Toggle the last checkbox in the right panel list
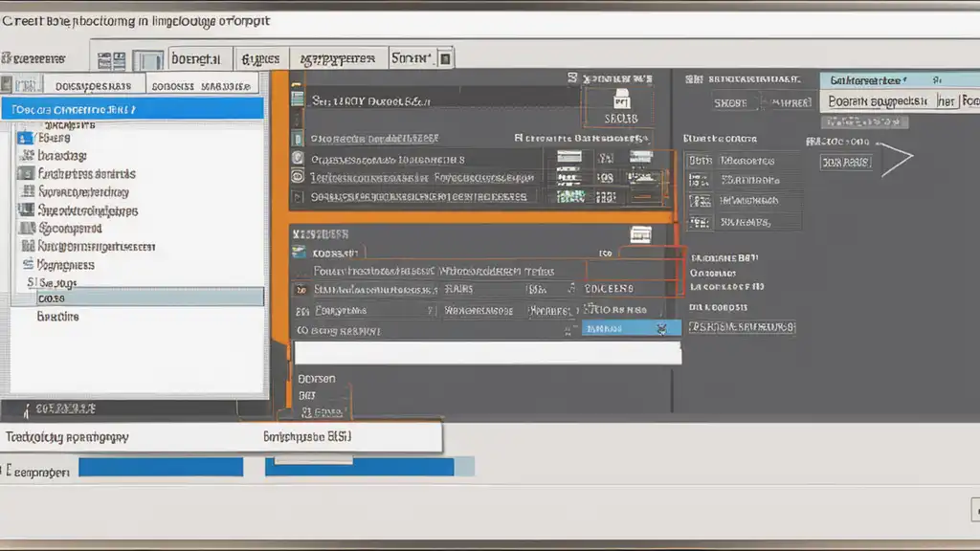The height and width of the screenshot is (551, 980). (x=701, y=222)
